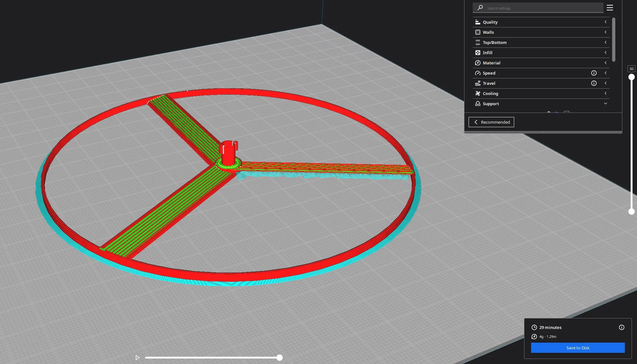Click the search magnifier icon

pyautogui.click(x=480, y=8)
